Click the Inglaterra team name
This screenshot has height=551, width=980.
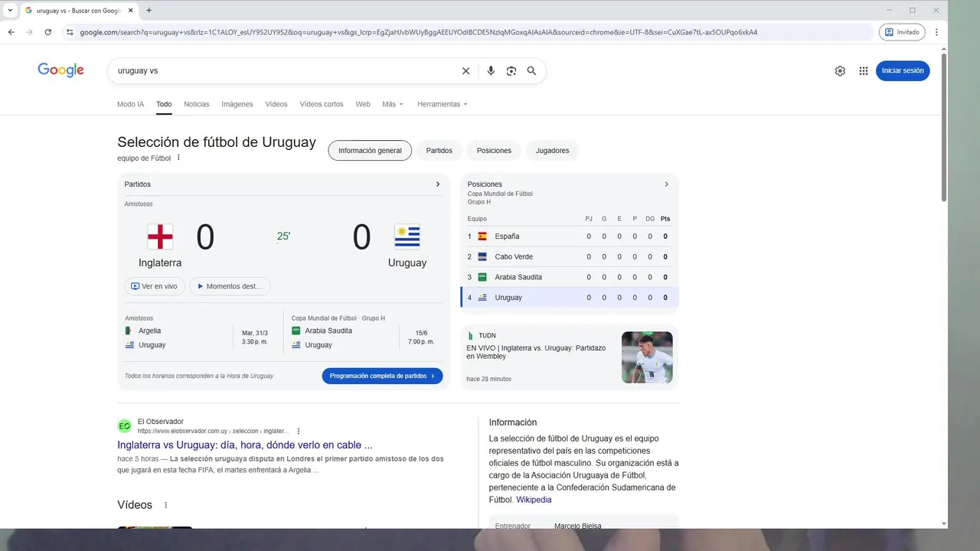click(160, 262)
